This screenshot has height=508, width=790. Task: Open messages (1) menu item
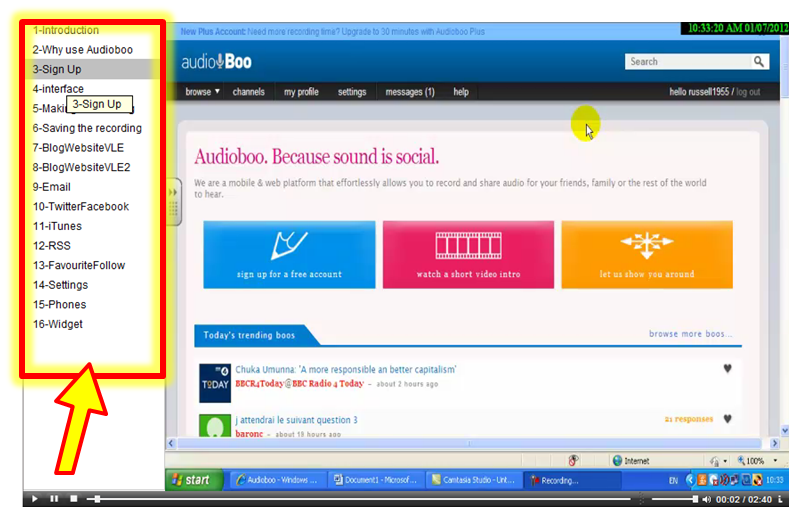[410, 92]
